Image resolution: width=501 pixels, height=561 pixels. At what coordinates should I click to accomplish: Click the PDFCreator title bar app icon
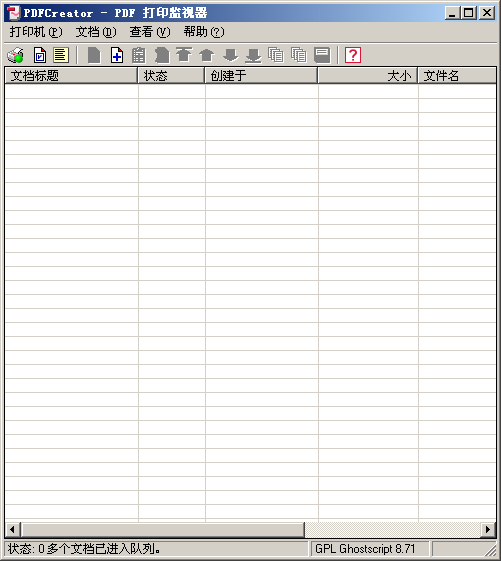coord(14,13)
